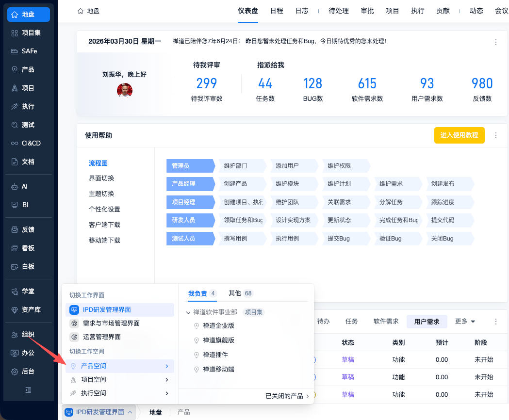Select the IPD研发管理界面 option
509x420 pixels.
point(120,310)
